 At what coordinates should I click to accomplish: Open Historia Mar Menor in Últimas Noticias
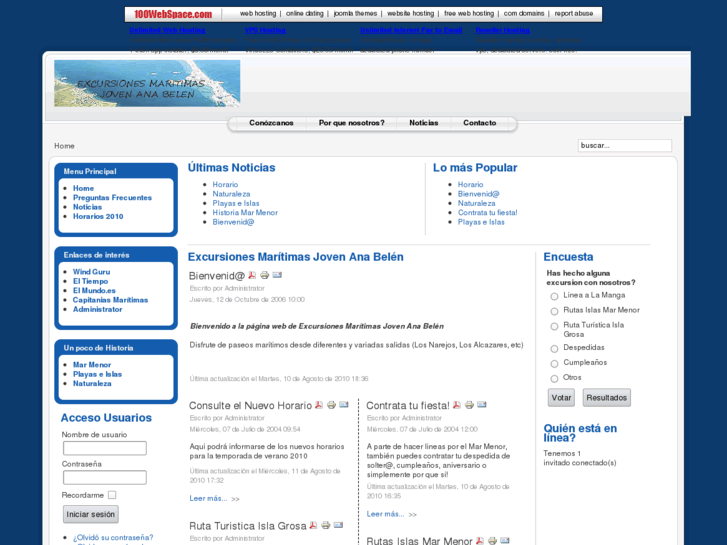point(245,212)
